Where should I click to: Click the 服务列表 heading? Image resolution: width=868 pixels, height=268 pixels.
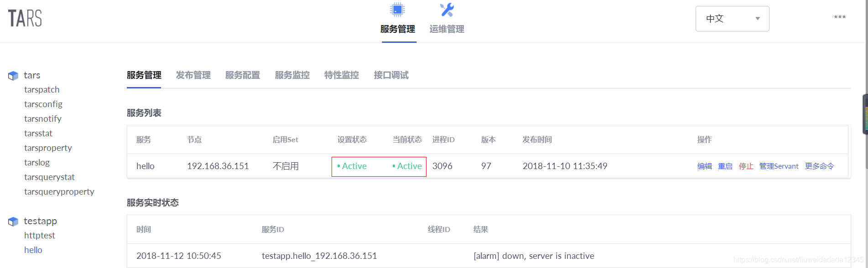144,113
